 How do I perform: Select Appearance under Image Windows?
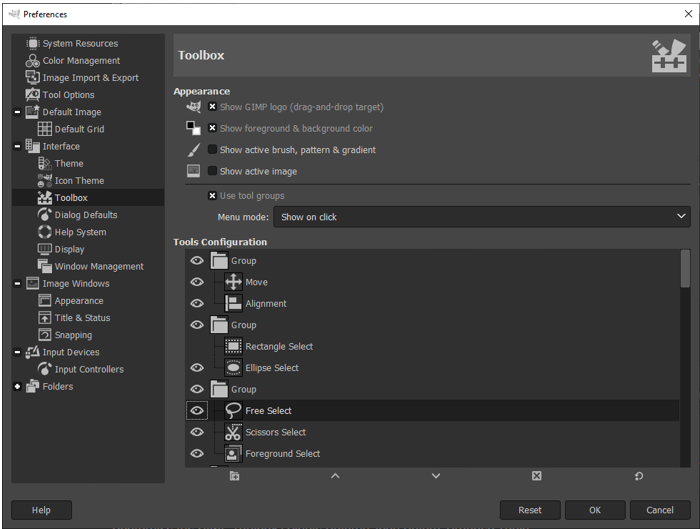(x=79, y=301)
